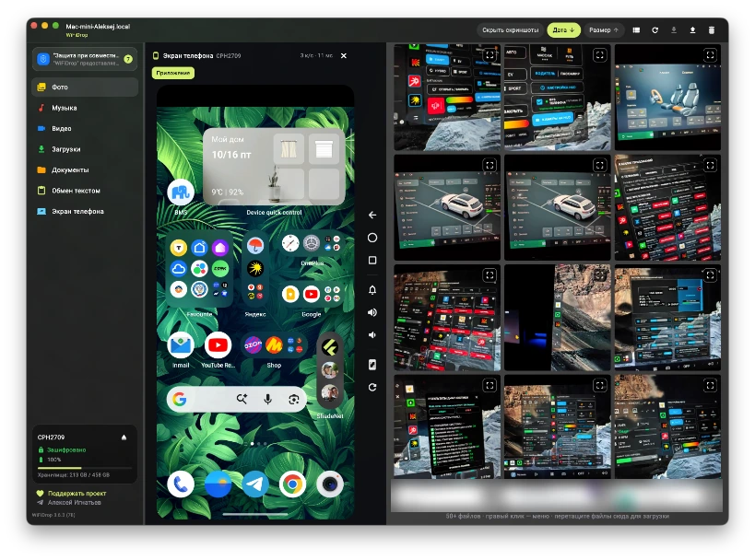Open the dark thumbnail with blue glow
Screen dimensions: 755x560
[557, 318]
